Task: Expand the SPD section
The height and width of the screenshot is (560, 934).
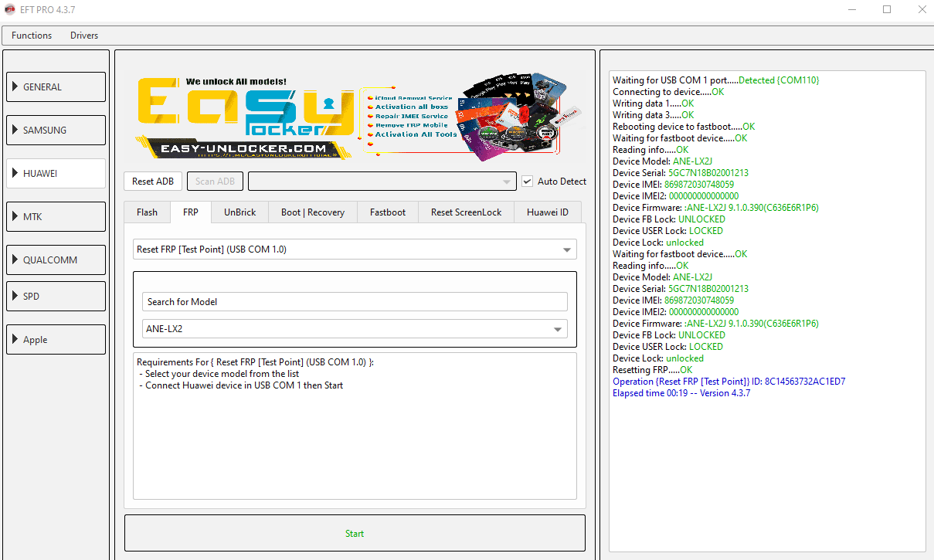Action: [x=56, y=297]
